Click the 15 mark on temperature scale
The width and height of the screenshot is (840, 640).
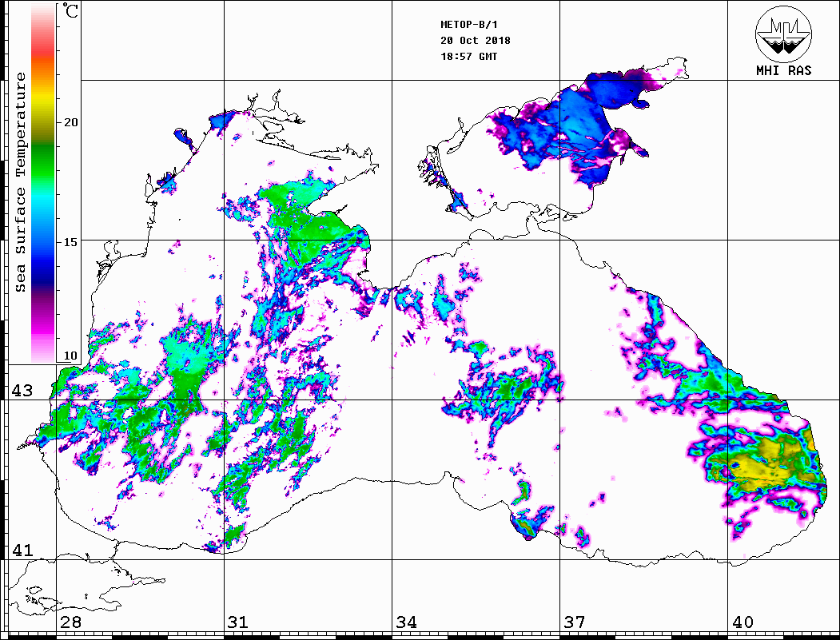(x=70, y=241)
